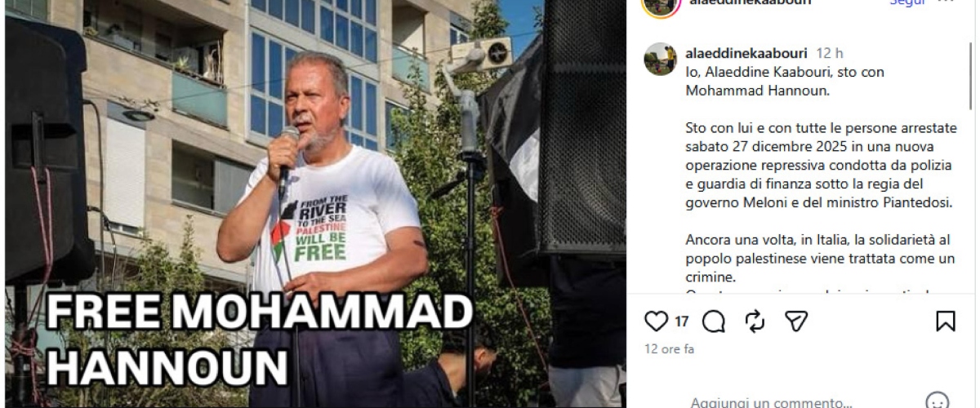Open comments via the speech bubble icon
This screenshot has width=980, height=408.
pos(714,322)
